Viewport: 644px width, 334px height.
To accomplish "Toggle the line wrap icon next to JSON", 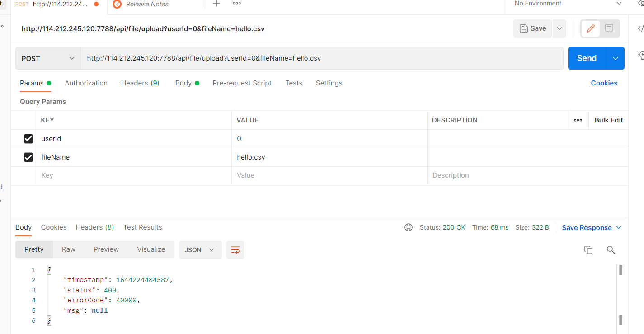I will tap(235, 250).
